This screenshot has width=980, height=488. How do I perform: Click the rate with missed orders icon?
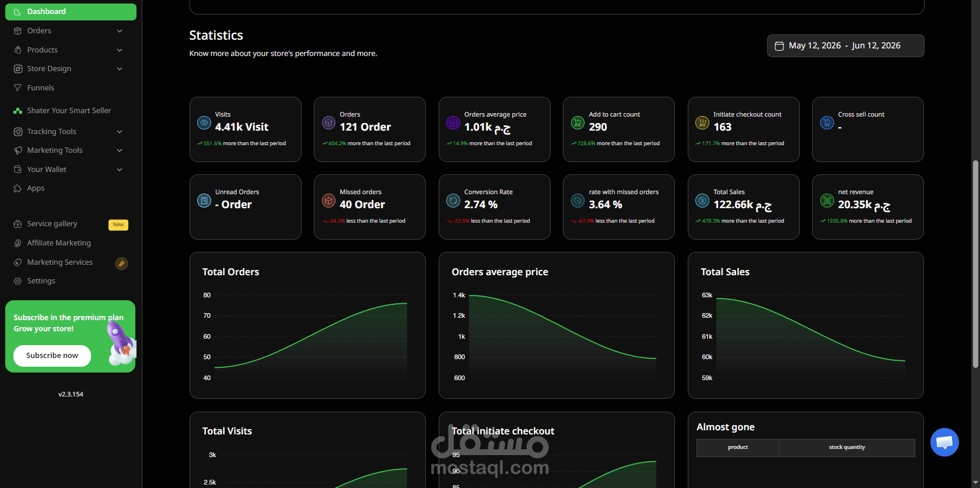click(x=577, y=201)
